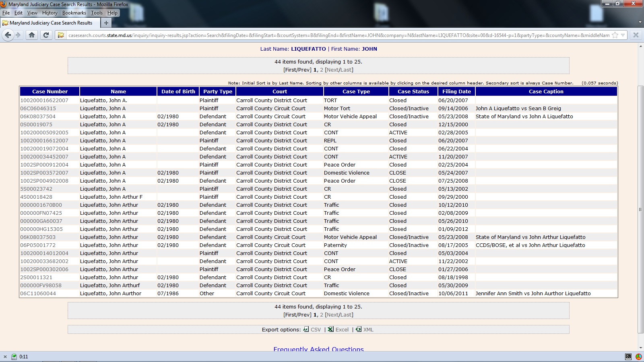Export results as XML link

[x=368, y=329]
